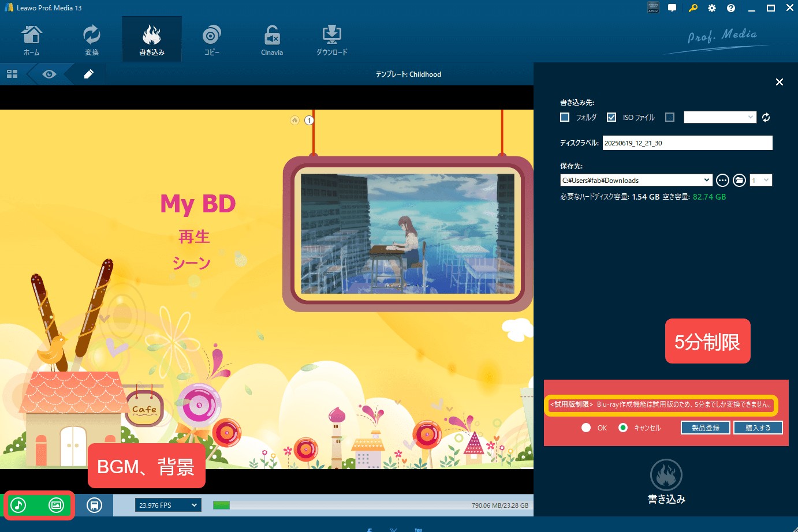Uncheck the ISO ファイル checkbox
Screen dimensions: 798x532
(611, 117)
